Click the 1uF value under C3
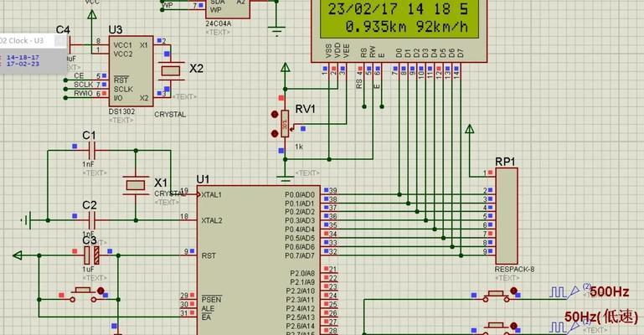The height and width of the screenshot is (335, 644). click(x=88, y=270)
